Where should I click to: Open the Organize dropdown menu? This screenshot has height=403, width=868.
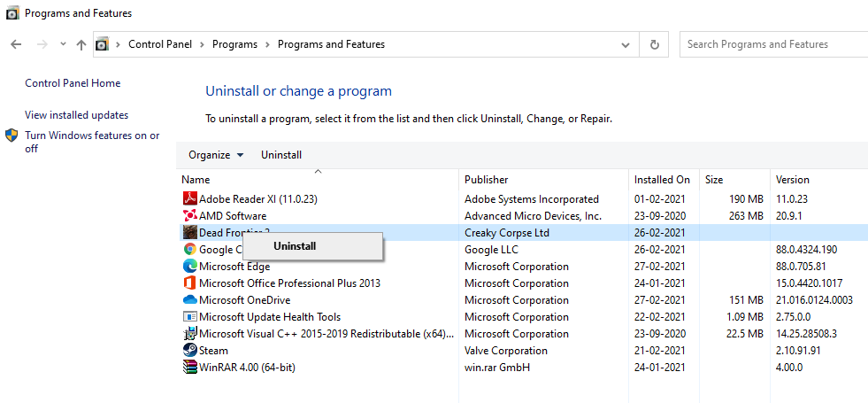tap(216, 155)
